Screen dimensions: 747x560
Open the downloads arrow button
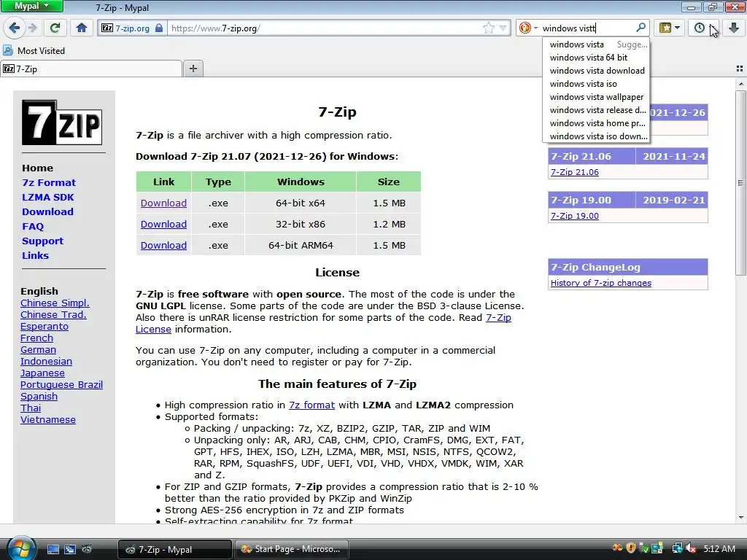pyautogui.click(x=734, y=28)
